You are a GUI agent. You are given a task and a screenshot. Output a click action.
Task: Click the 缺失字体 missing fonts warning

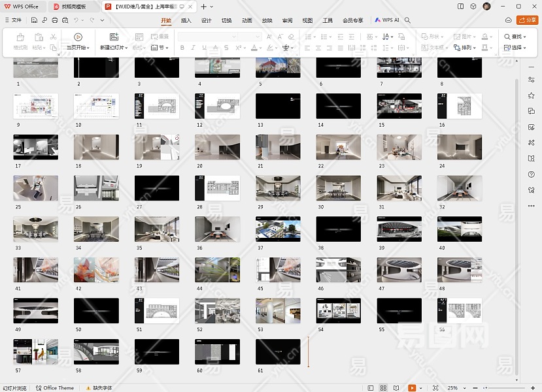tap(99, 388)
